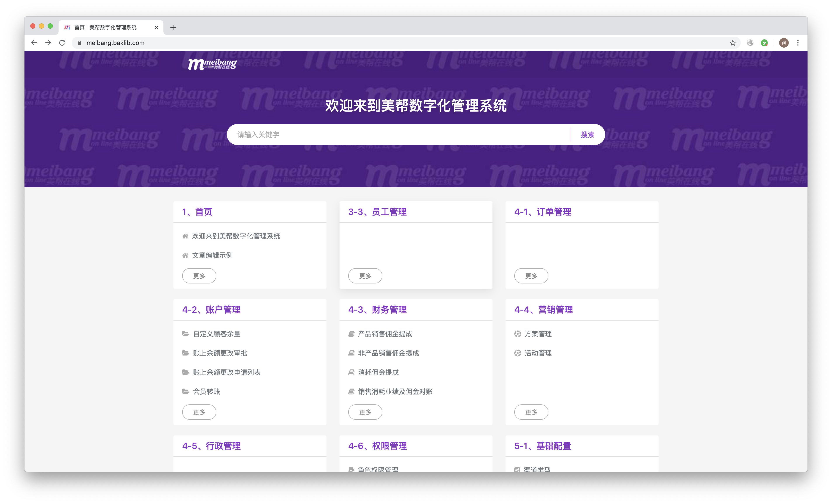Select the 首页 美帮数字化管理系统 tab

105,27
